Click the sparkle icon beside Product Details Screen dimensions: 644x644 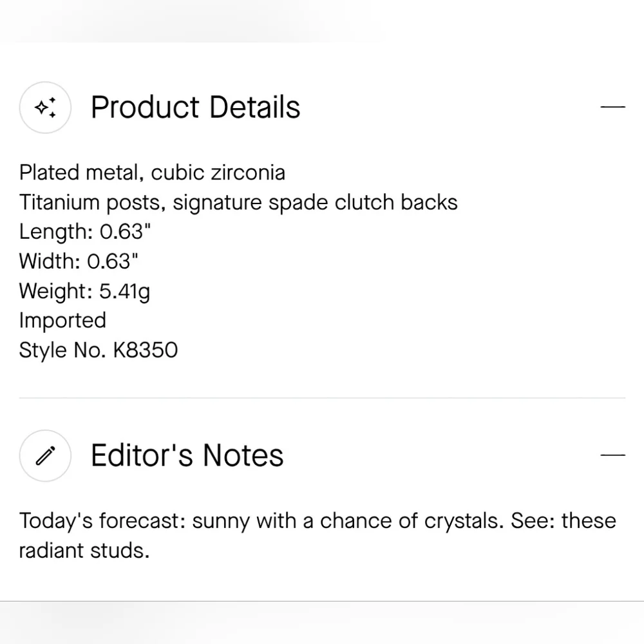coord(45,107)
